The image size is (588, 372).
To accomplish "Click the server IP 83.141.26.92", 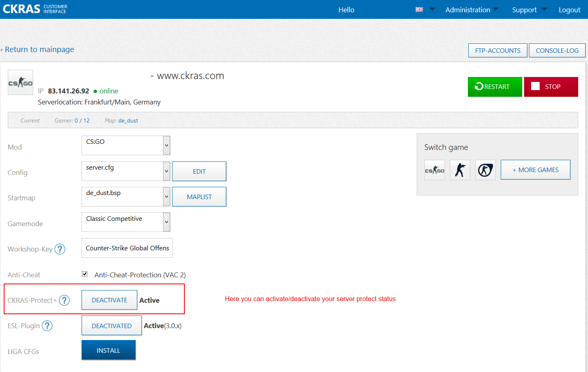I will pos(68,91).
